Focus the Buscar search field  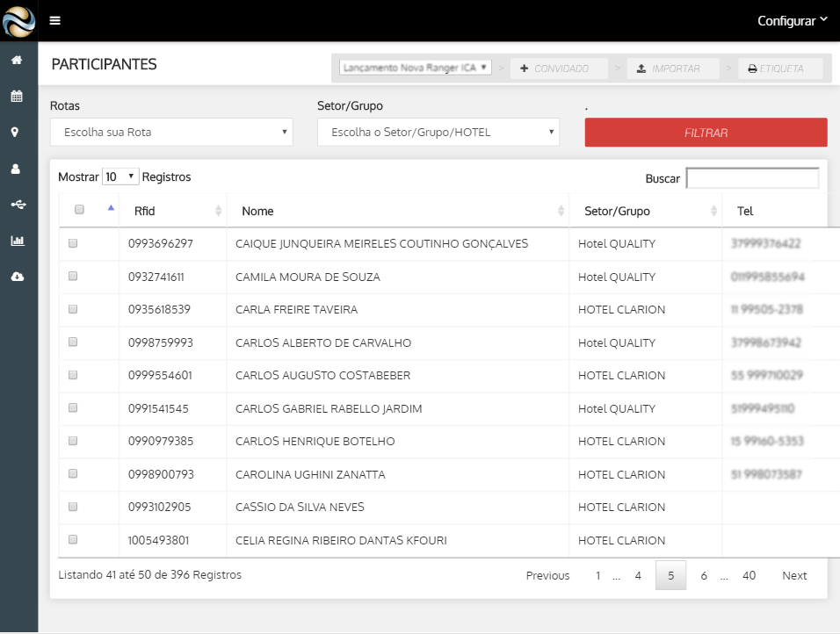[x=753, y=178]
